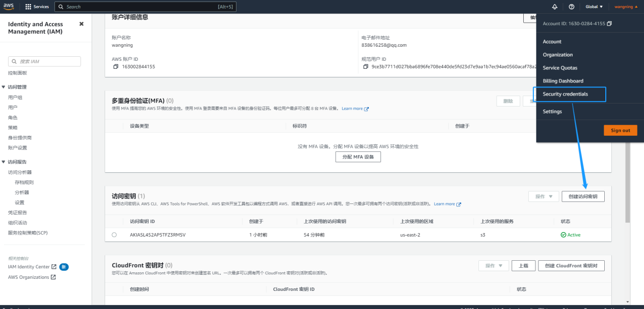
Task: Select access key AKIASL452AP5TFZ3RMSV radio button
Action: coord(114,235)
